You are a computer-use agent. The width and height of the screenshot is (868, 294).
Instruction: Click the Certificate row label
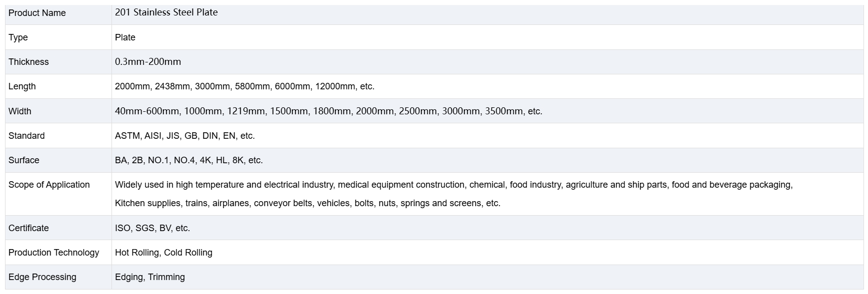click(x=28, y=228)
